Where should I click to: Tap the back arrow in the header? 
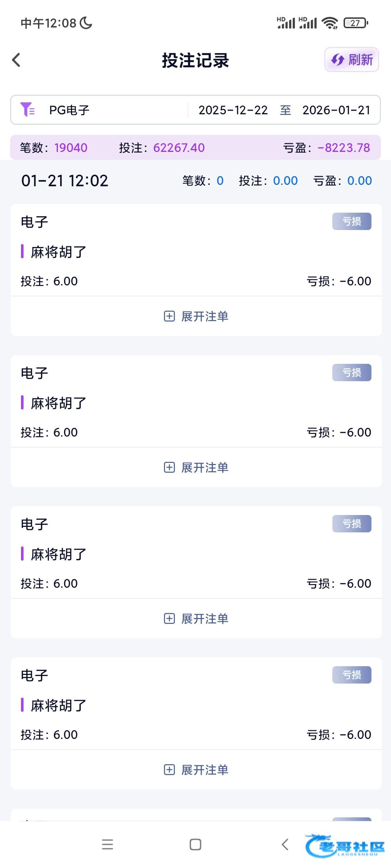(x=16, y=60)
